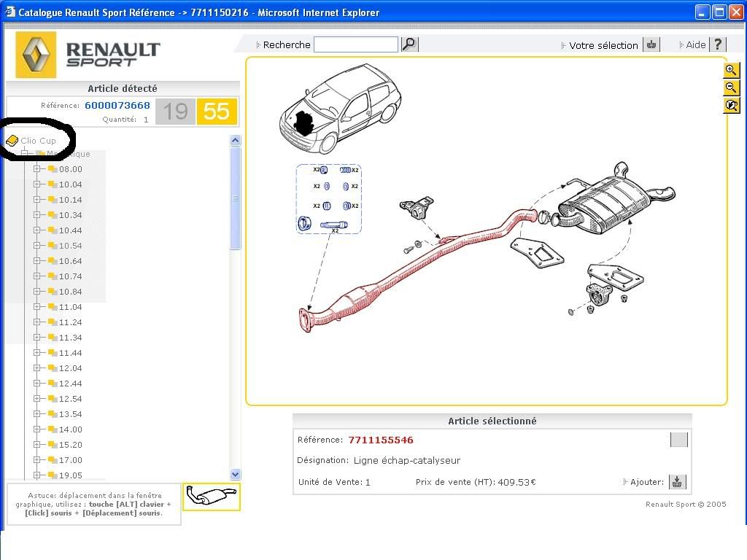
Task: Expand the 10.84 folder
Action: [x=36, y=292]
